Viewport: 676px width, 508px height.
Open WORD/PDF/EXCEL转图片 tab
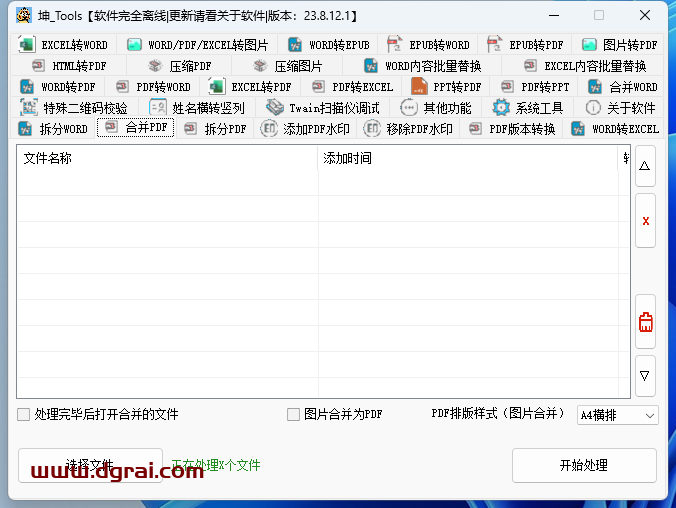pyautogui.click(x=197, y=45)
